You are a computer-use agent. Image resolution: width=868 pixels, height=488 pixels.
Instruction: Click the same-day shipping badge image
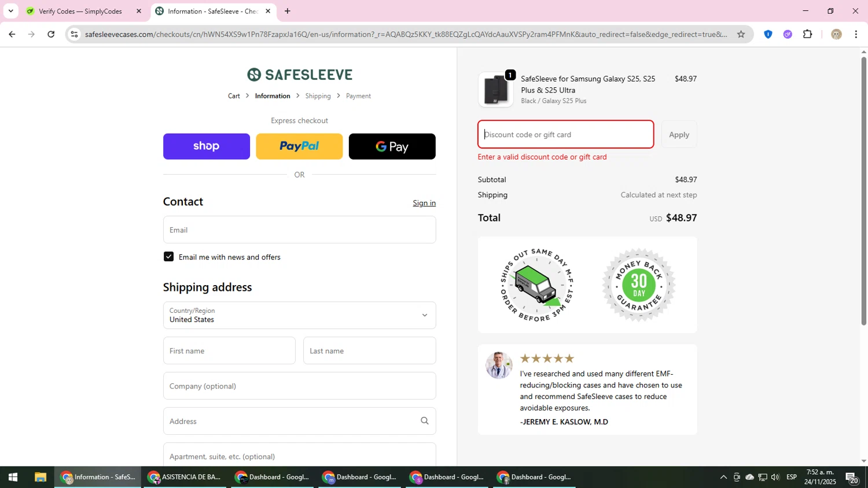coord(536,284)
